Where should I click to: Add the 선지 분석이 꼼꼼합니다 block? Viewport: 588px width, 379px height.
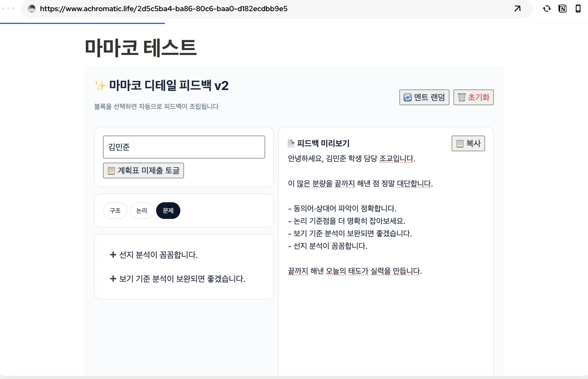tap(154, 255)
